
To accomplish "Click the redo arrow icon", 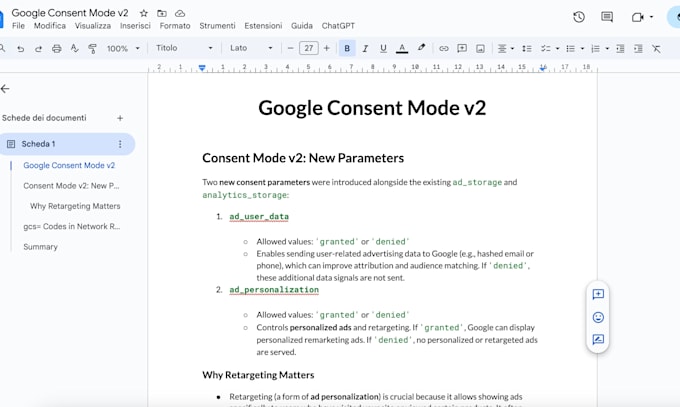I will coord(38,49).
